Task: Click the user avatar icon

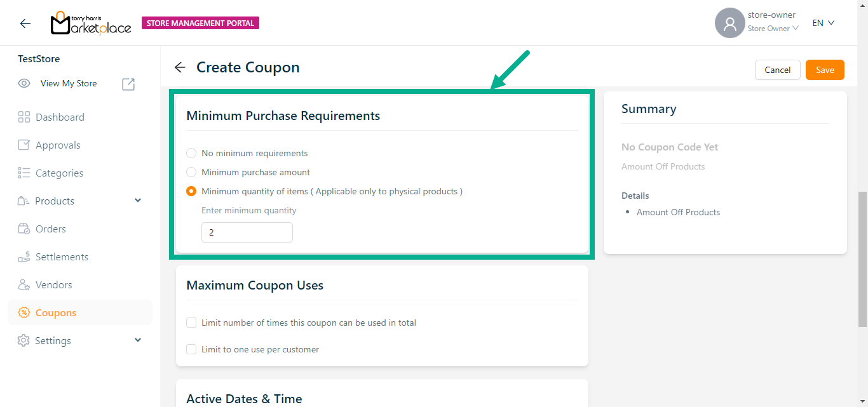Action: (x=729, y=23)
